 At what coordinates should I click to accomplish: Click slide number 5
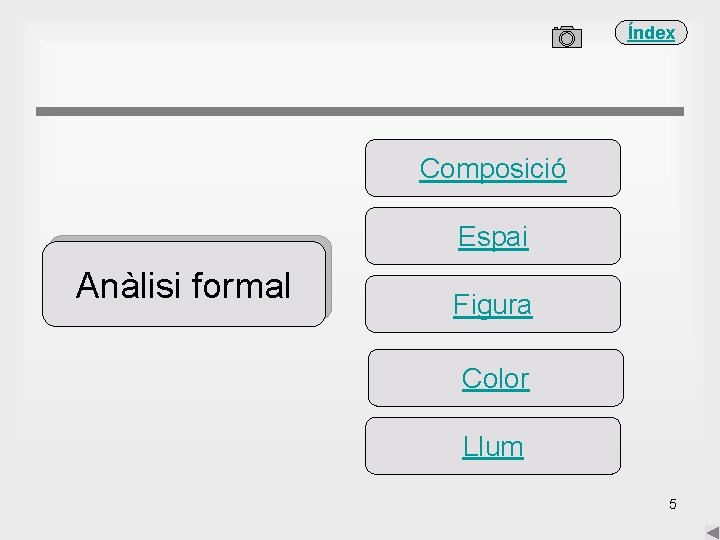point(673,504)
